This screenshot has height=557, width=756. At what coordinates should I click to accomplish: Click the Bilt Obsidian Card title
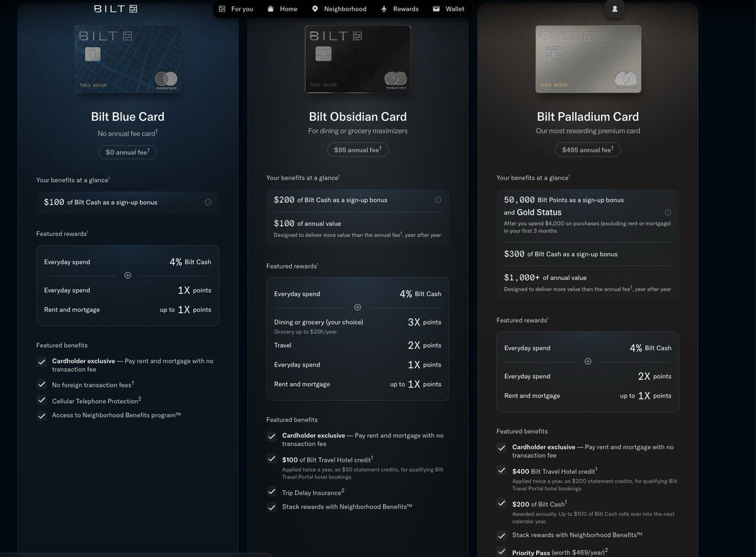[358, 117]
